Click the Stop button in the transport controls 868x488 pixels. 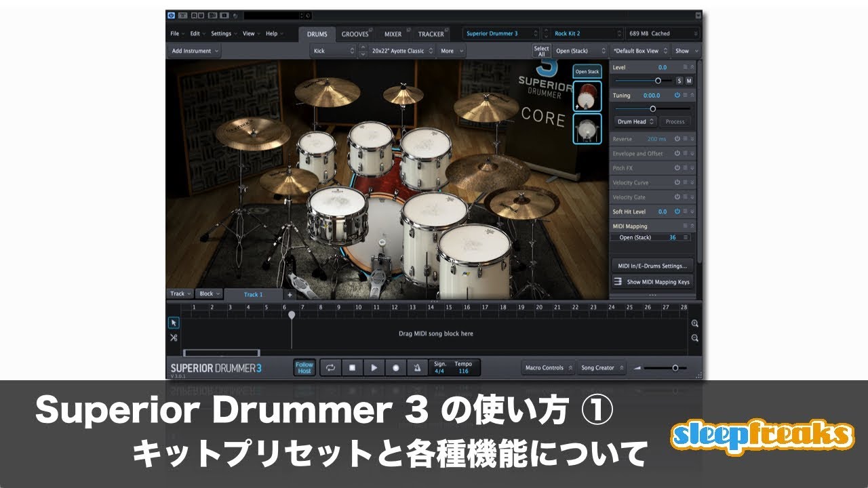tap(352, 367)
